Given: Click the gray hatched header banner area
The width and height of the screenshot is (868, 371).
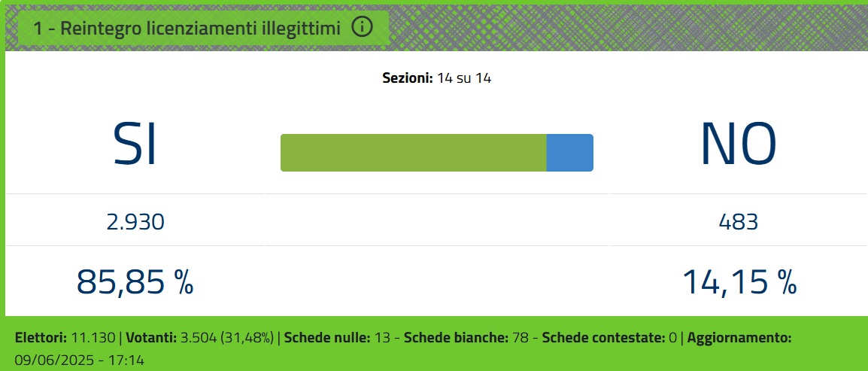Looking at the screenshot, I should tap(626, 28).
